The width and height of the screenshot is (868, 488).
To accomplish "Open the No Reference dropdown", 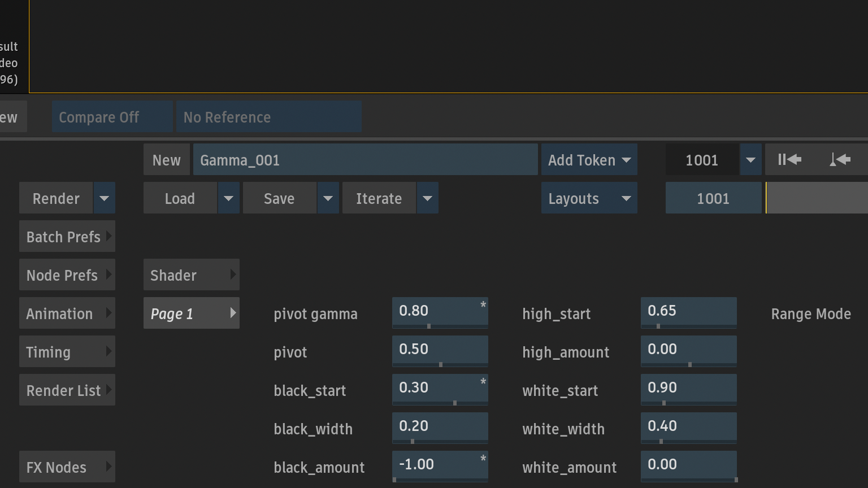I will [269, 117].
